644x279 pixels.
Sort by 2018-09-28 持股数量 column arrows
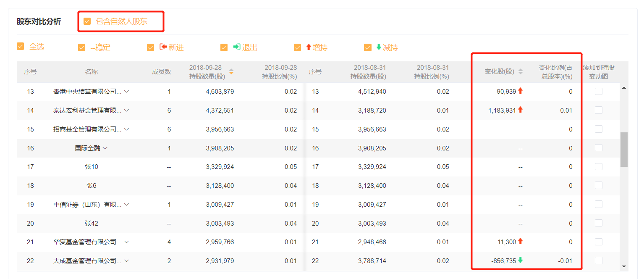pos(231,71)
